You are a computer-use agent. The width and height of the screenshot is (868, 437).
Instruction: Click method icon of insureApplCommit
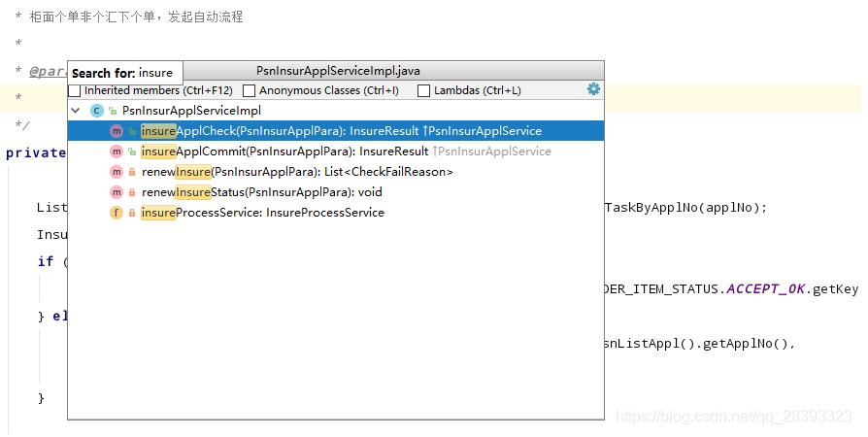[x=117, y=151]
